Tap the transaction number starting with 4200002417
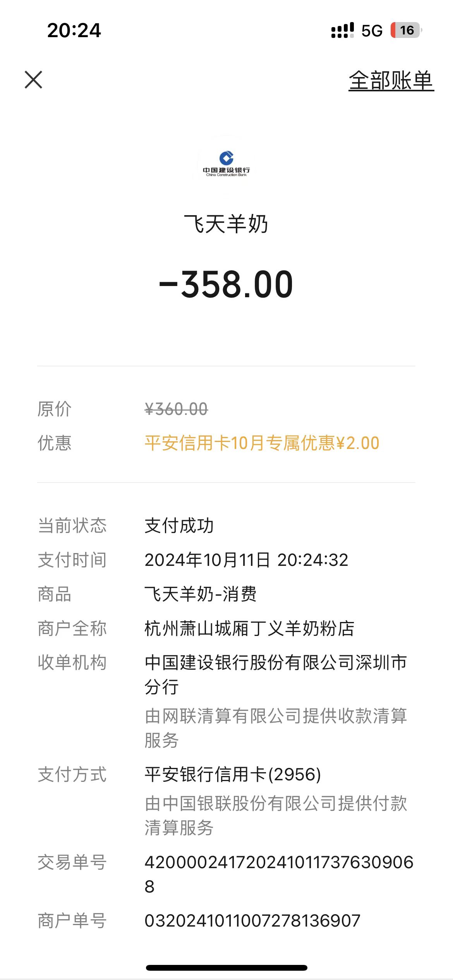 click(279, 862)
